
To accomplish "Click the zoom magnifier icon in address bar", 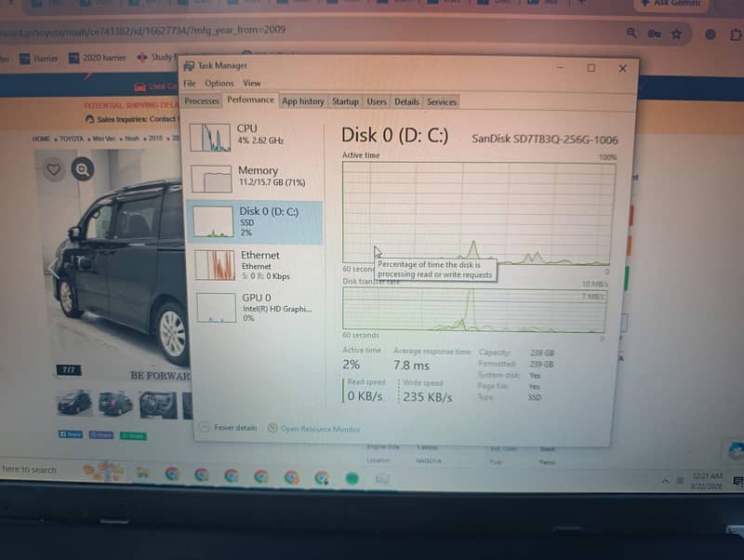I will click(631, 33).
